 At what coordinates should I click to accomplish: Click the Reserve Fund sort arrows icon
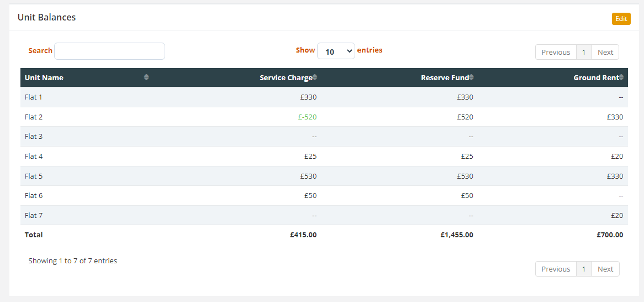pyautogui.click(x=472, y=77)
